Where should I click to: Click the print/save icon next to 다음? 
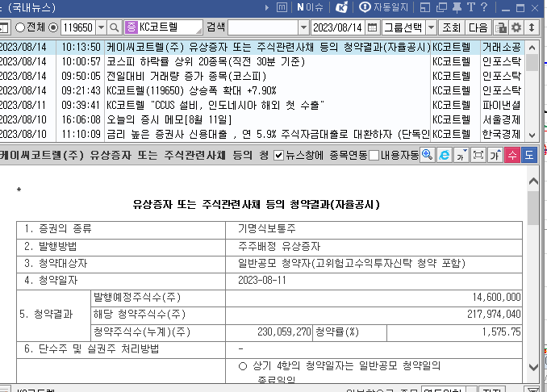point(500,27)
